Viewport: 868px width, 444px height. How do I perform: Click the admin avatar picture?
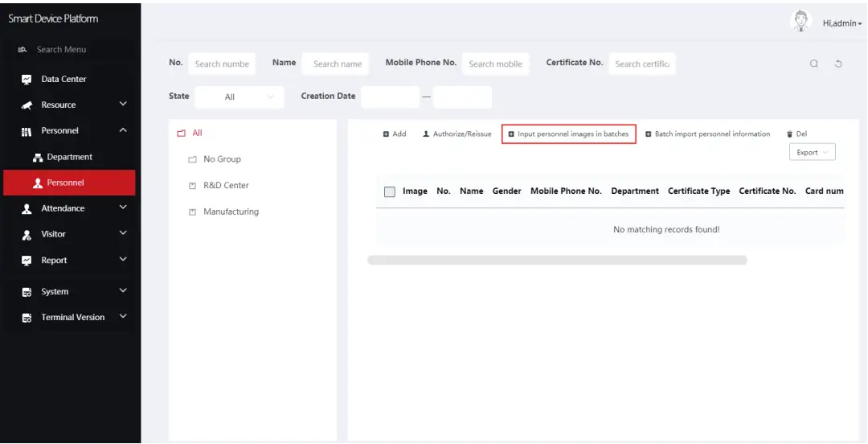800,21
